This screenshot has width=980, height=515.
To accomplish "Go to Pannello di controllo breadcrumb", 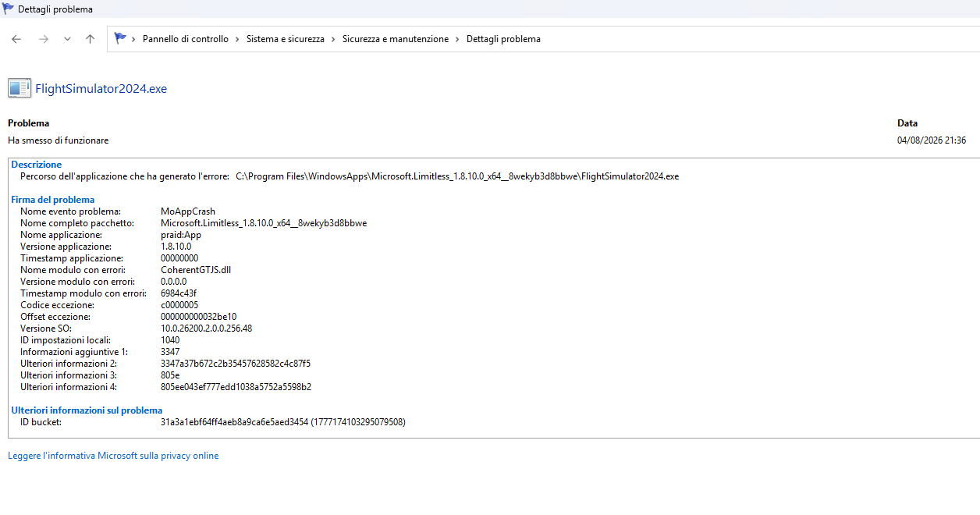I will click(186, 39).
